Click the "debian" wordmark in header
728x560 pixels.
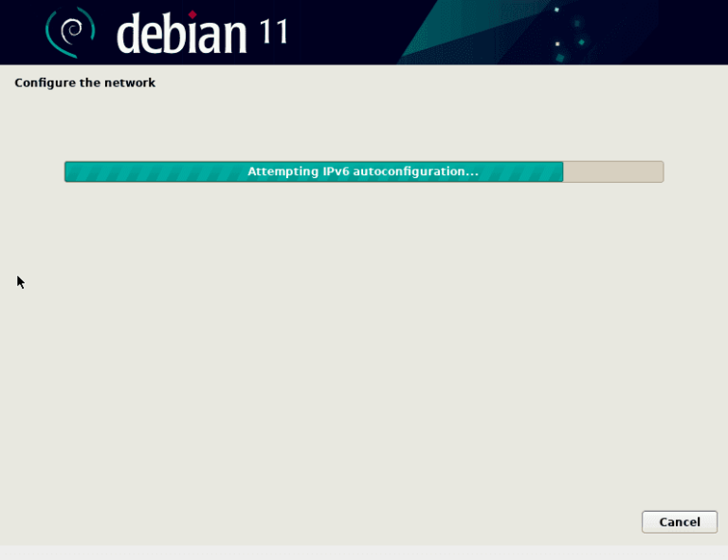pos(182,34)
